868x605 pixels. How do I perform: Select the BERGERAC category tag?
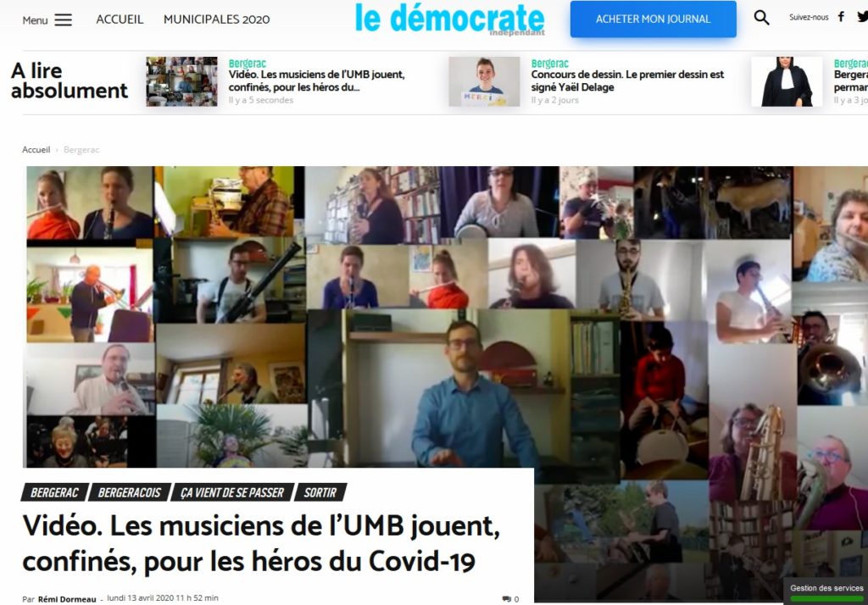click(54, 492)
